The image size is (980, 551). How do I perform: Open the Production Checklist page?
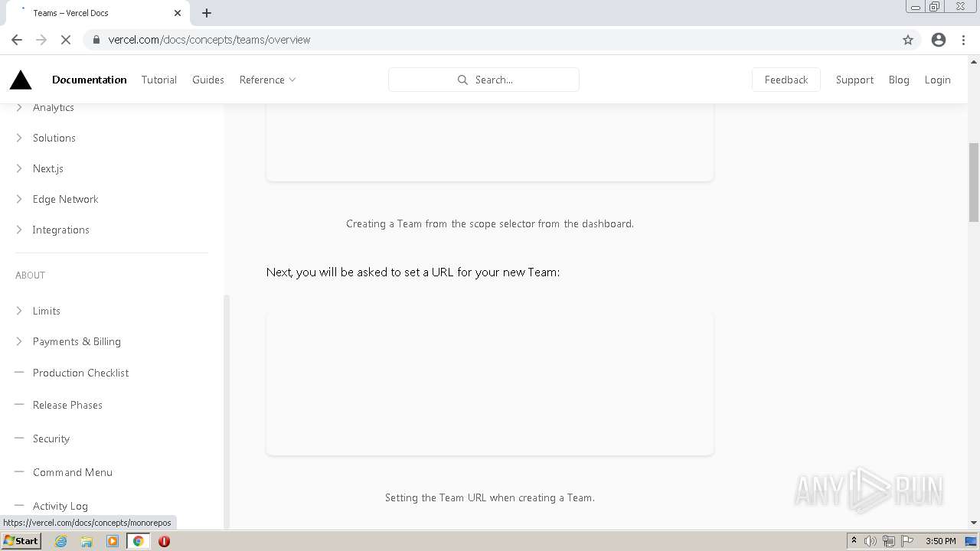80,373
